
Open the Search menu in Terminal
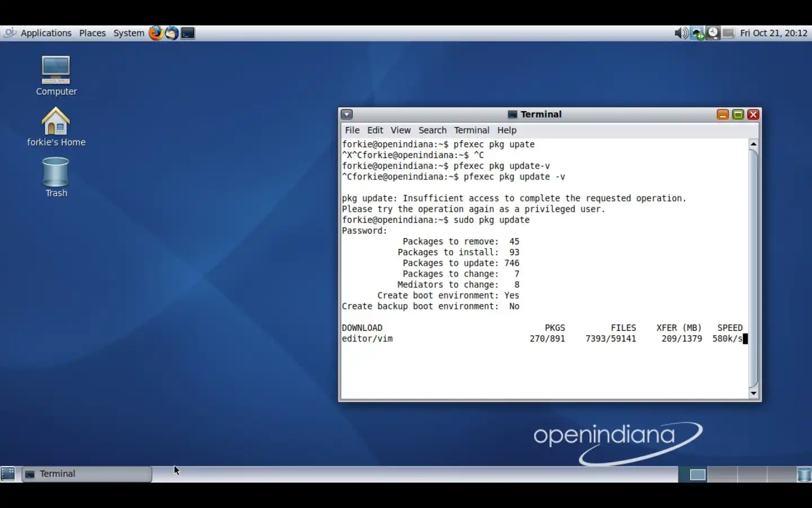coord(433,130)
